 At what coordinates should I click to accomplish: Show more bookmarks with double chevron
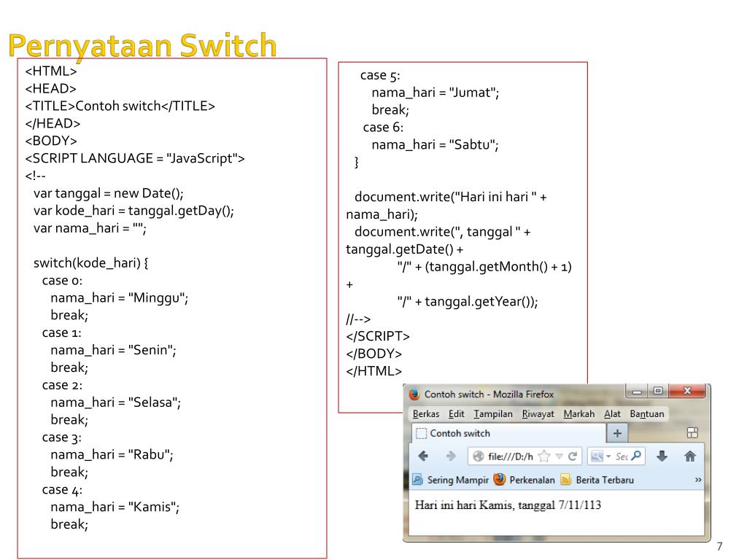[698, 480]
